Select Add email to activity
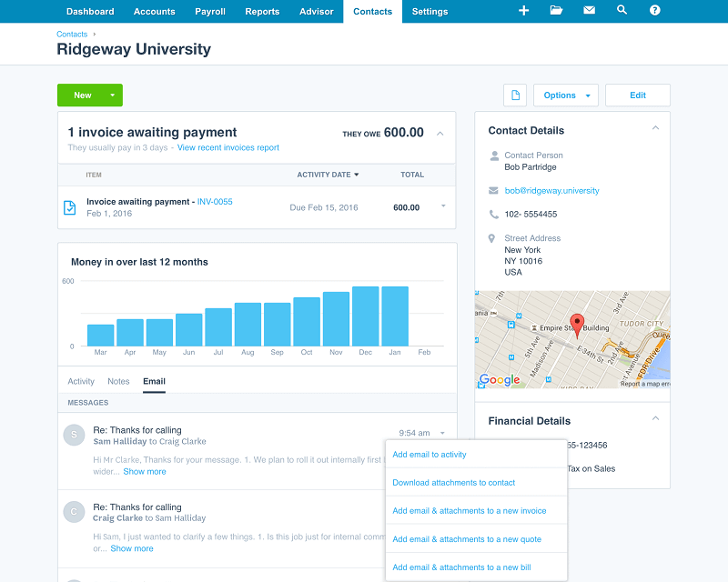728x582 pixels. pos(430,455)
